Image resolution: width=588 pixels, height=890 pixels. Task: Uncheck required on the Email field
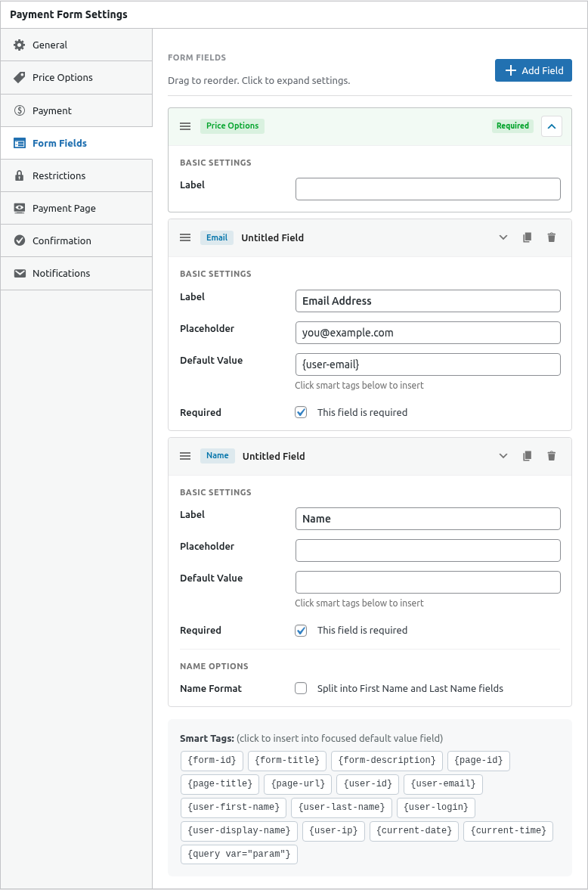point(301,412)
